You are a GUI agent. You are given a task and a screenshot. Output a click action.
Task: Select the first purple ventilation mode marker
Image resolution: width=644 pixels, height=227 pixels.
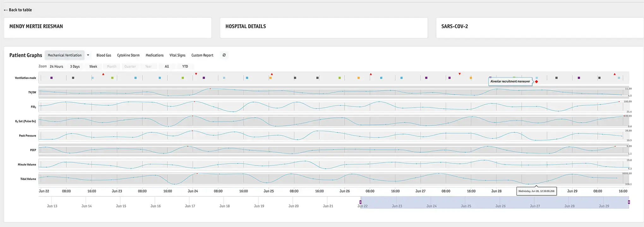51,78
